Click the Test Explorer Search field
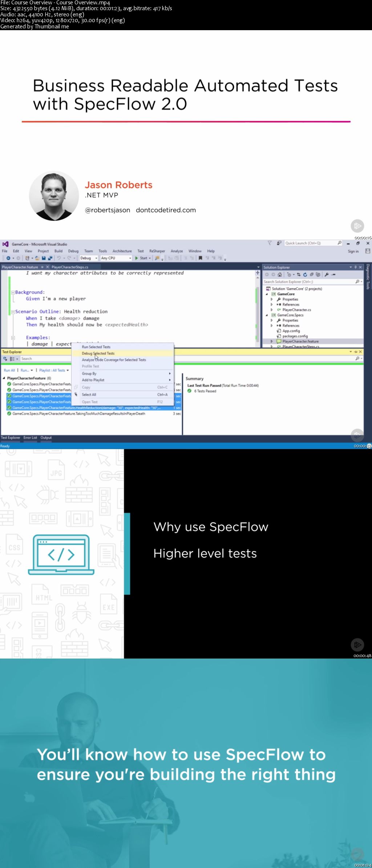Viewport: 372px width, 868px height. pos(187,359)
